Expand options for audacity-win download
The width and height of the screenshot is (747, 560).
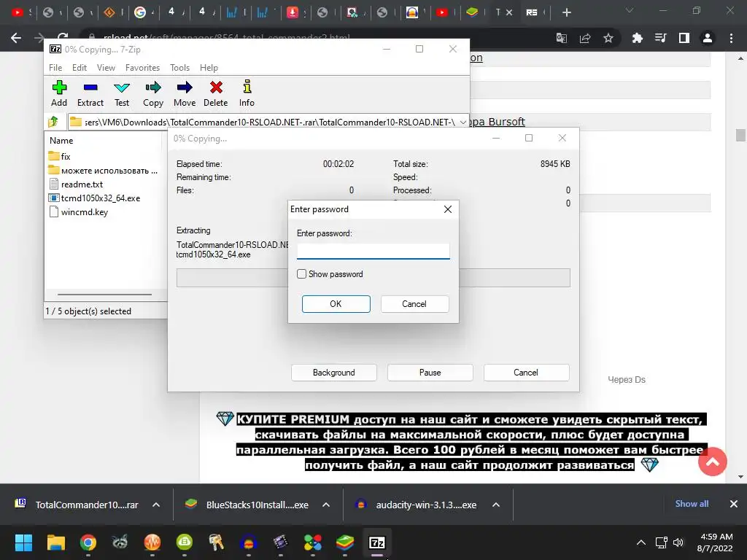[x=496, y=505]
